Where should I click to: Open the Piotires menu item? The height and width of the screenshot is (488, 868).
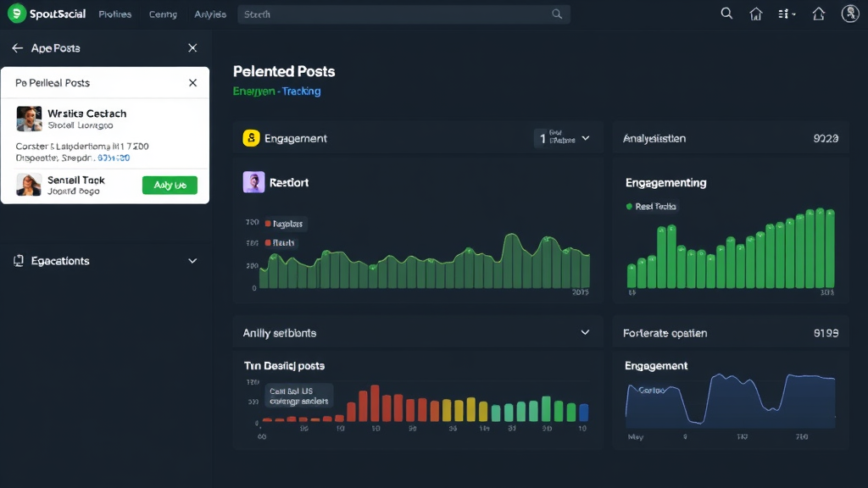coord(114,14)
